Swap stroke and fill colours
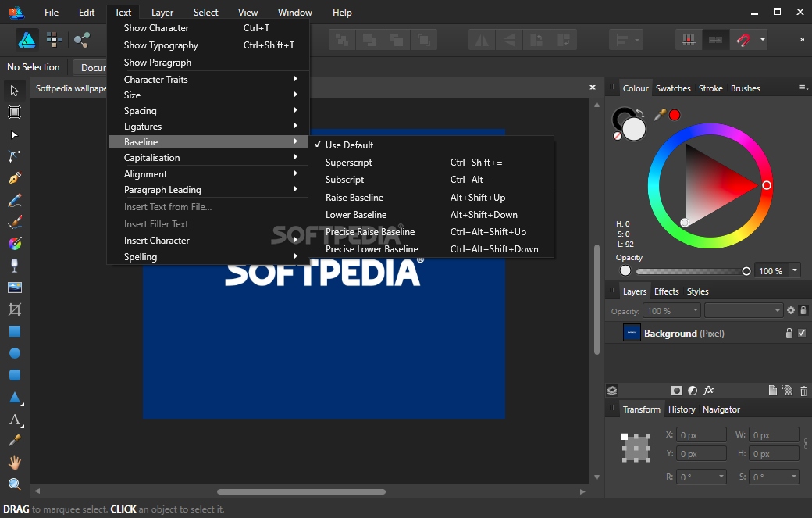Viewport: 812px width, 518px height. coord(641,113)
